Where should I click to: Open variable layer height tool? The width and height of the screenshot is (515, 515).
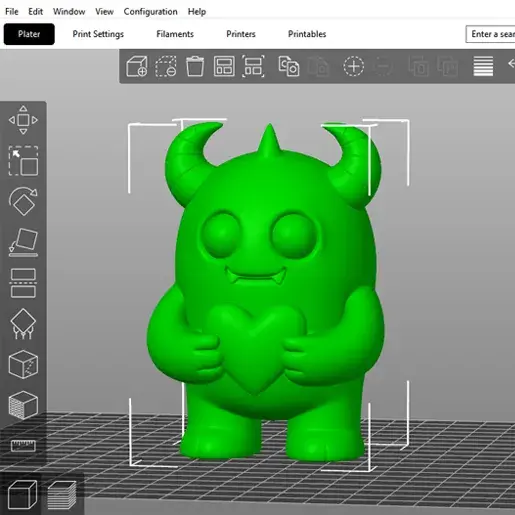(483, 66)
